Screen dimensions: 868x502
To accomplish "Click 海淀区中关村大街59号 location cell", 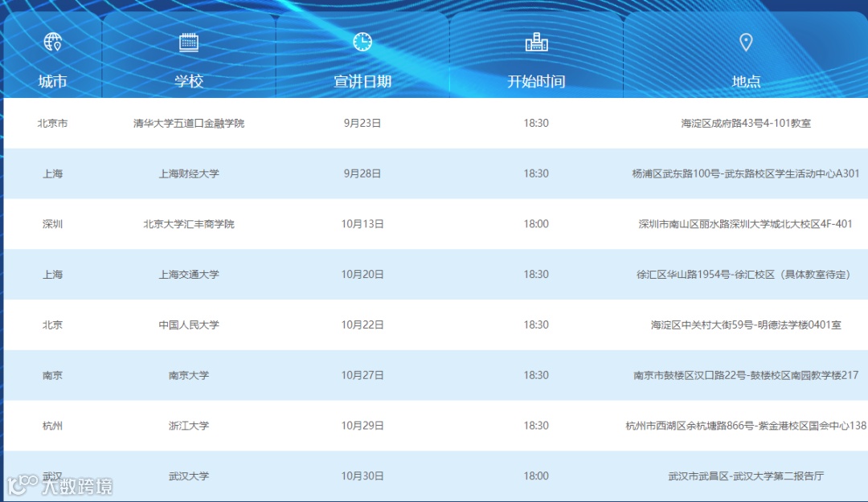I will [746, 324].
